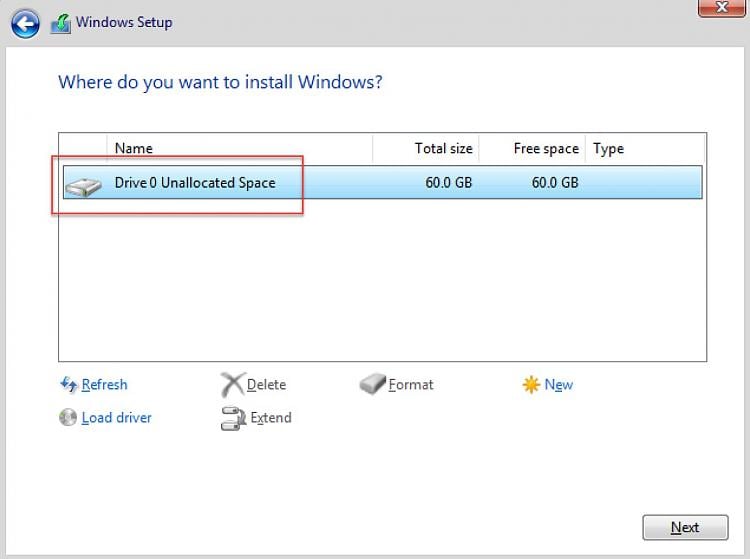Viewport: 750px width, 559px height.
Task: Create a partition via New text link
Action: (558, 385)
